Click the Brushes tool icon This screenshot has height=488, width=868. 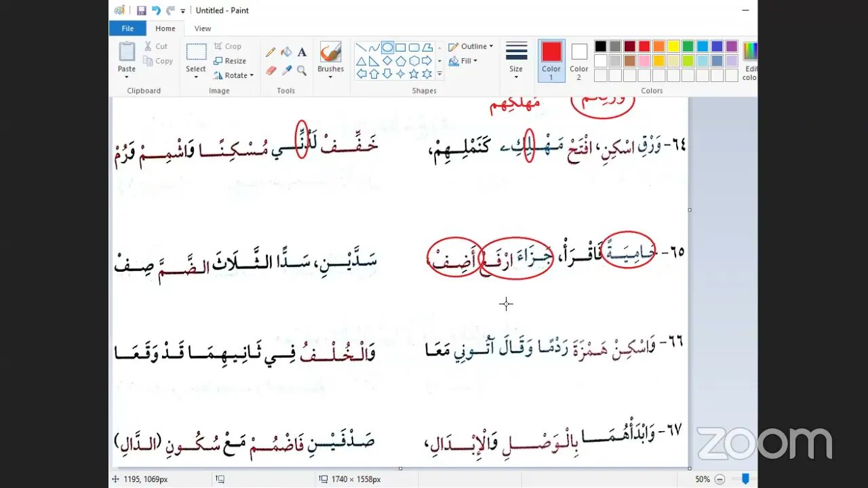(x=330, y=52)
